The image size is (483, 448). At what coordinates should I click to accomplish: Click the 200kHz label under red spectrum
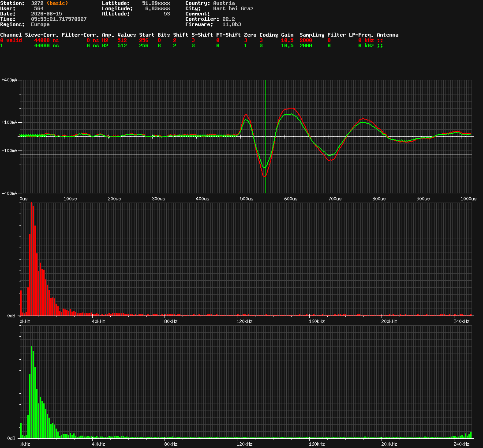pyautogui.click(x=389, y=321)
